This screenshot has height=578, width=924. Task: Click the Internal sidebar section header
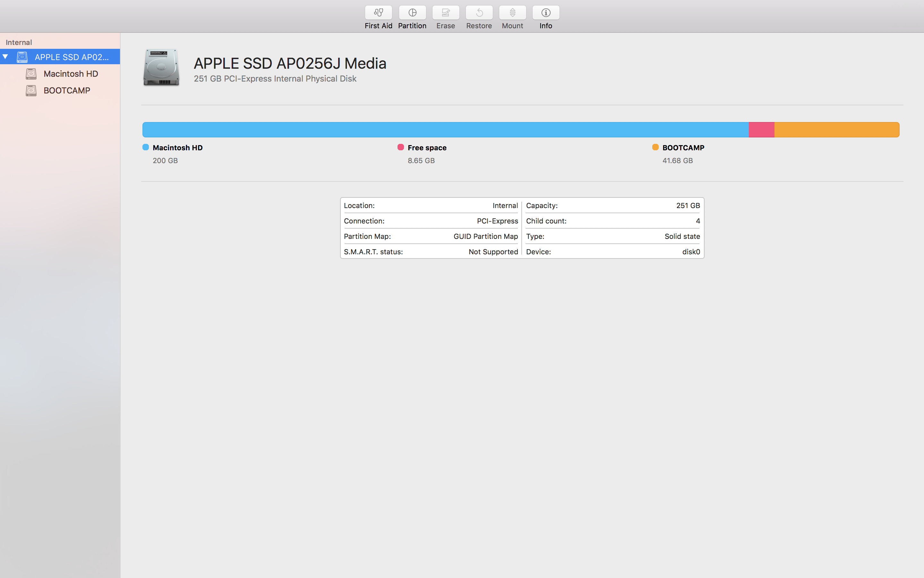coord(19,42)
